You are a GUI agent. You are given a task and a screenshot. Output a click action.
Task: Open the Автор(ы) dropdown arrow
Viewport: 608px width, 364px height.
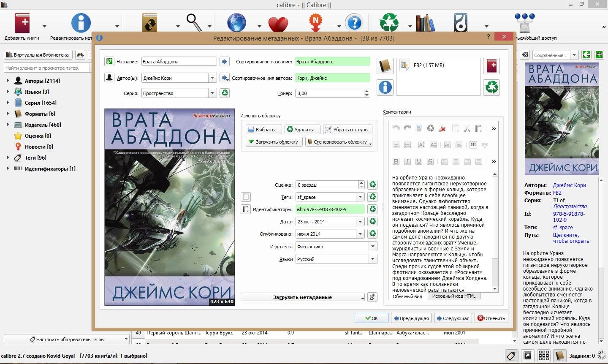coord(212,78)
